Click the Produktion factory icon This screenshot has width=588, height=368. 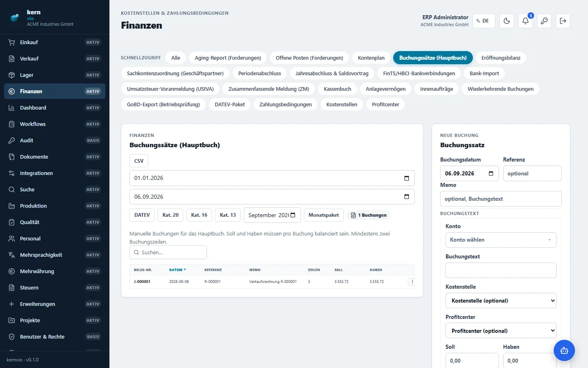pos(12,206)
